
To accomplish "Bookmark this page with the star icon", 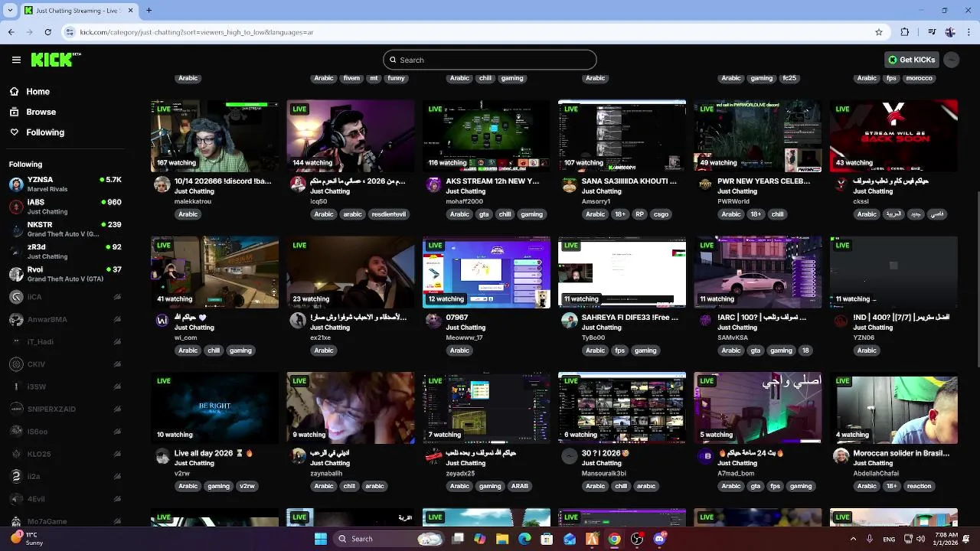I will [x=879, y=32].
